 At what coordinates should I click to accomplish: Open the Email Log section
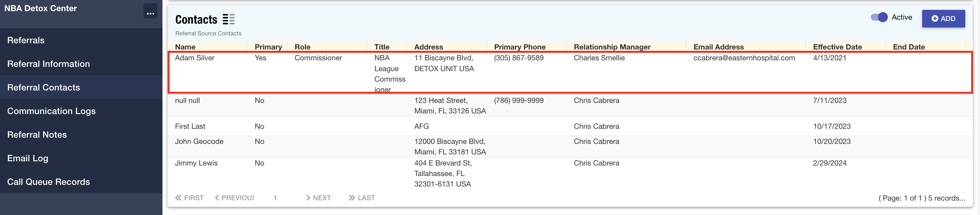click(x=28, y=159)
